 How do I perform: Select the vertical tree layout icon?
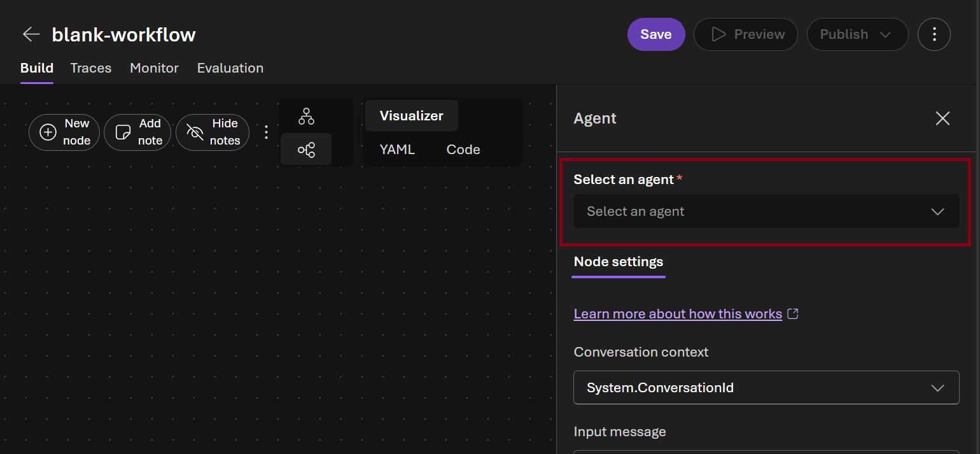pos(306,117)
